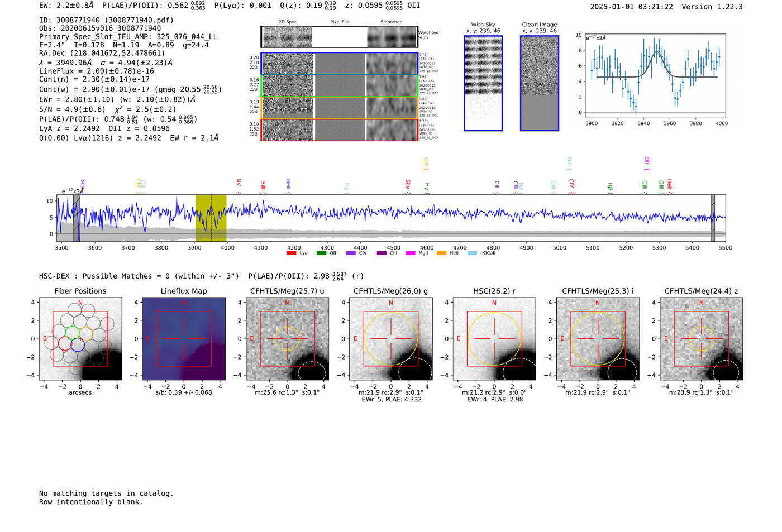The height and width of the screenshot is (532, 782).
Task: Click the red Lyα legend swatch
Action: (291, 253)
